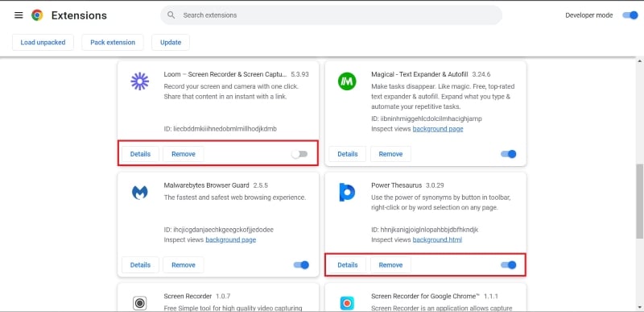Click Magical - Text Expander & Autofill title
Screen dimensions: 644x312
point(419,74)
